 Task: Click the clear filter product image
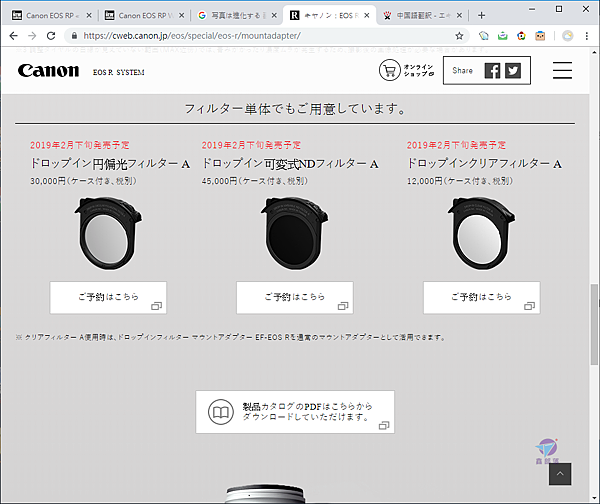point(481,233)
